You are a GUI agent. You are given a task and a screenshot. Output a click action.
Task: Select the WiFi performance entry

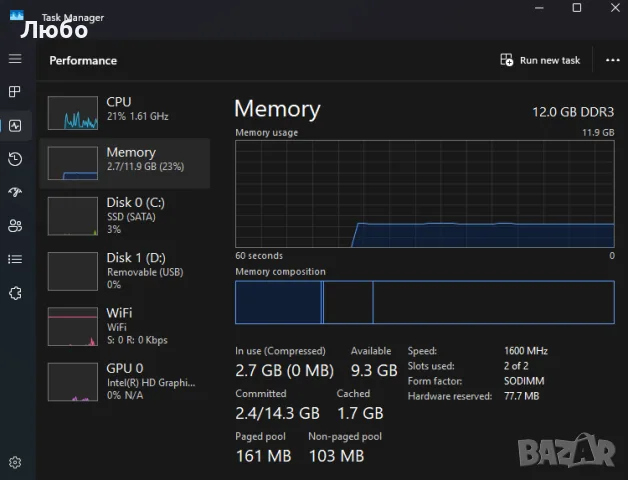tap(125, 326)
